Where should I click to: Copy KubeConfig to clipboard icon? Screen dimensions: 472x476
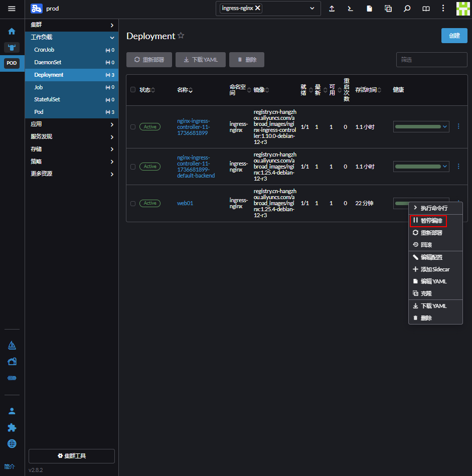point(388,9)
